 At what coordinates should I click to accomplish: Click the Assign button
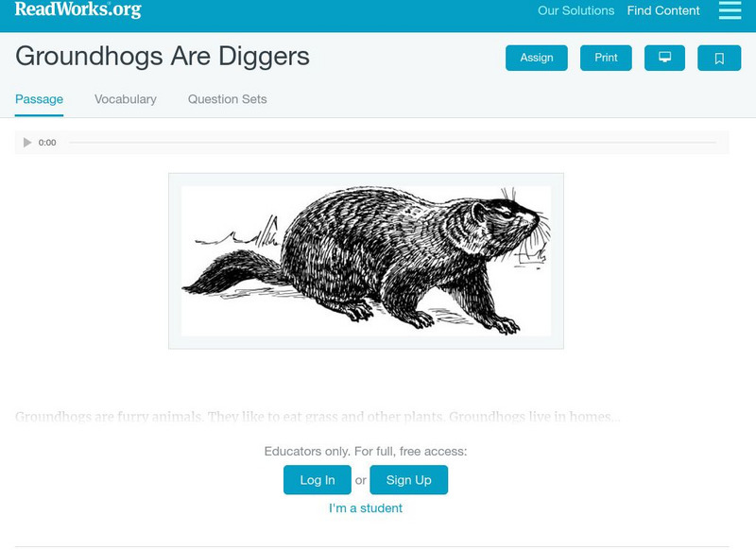[x=536, y=58]
